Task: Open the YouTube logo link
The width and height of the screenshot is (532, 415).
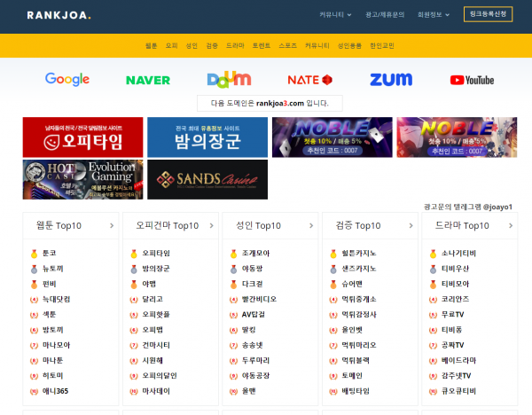Action: tap(472, 81)
